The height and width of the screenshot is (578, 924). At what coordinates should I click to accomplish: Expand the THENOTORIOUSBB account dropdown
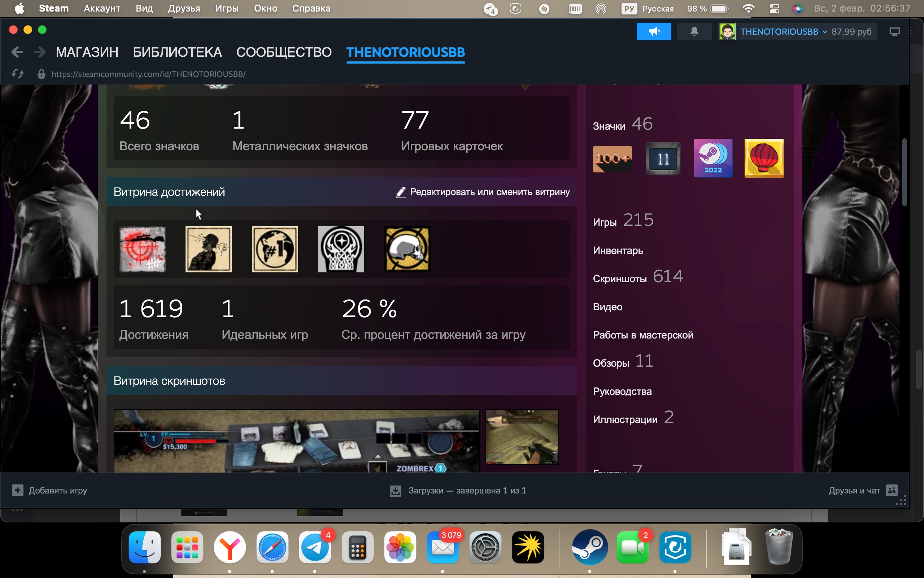click(825, 32)
